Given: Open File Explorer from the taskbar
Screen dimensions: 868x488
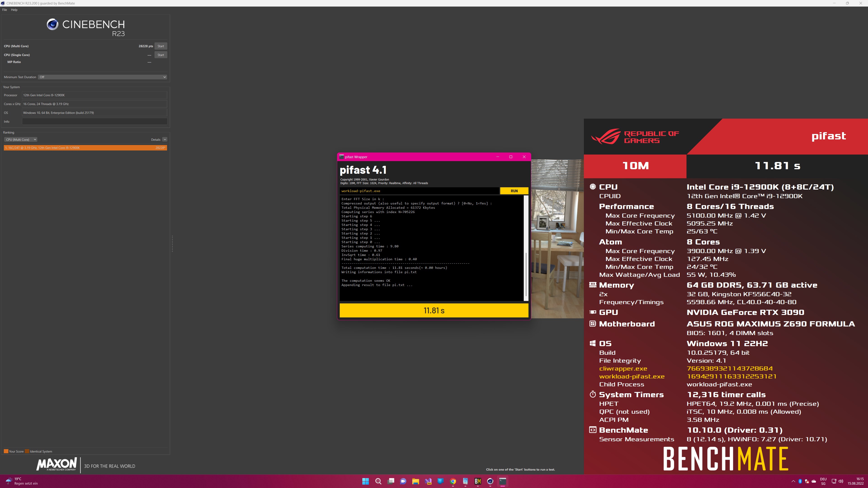Looking at the screenshot, I should coord(415,481).
